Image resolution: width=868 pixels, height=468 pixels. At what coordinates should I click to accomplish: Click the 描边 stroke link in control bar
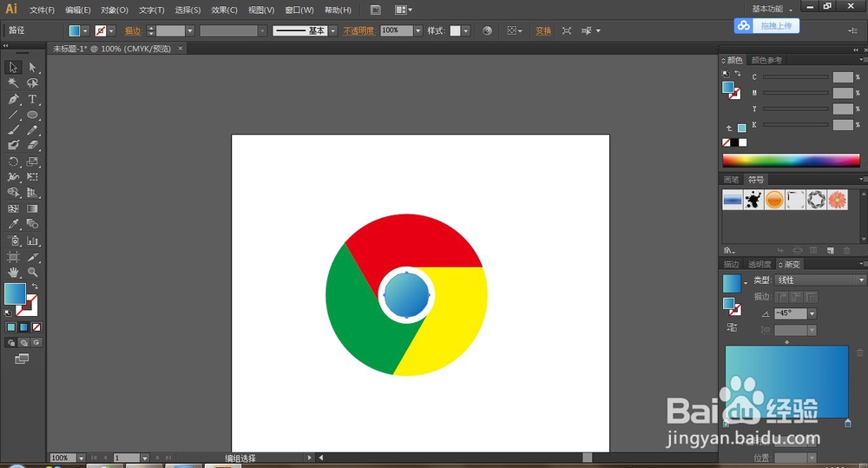tap(133, 31)
